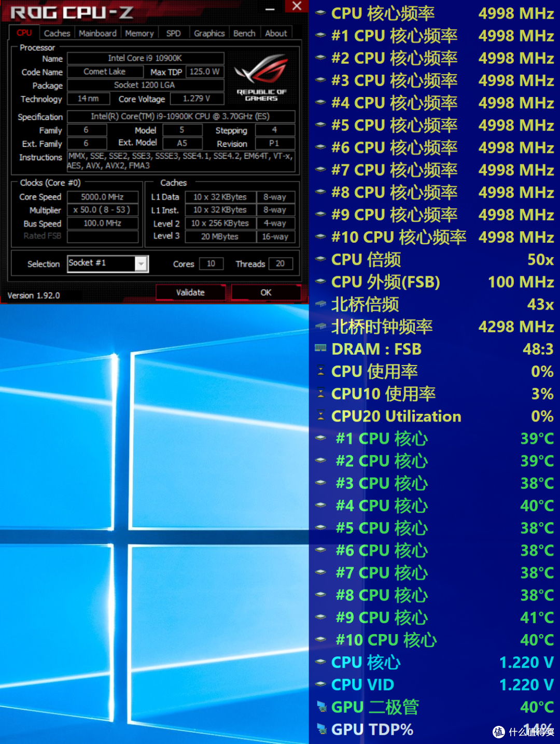Click the L1 Data value 10 x 32 KBytes
This screenshot has height=744, width=560.
[x=220, y=197]
